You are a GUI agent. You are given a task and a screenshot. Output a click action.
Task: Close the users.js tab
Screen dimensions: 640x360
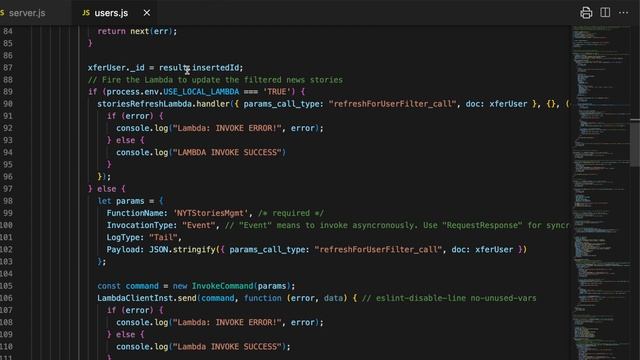tap(147, 13)
